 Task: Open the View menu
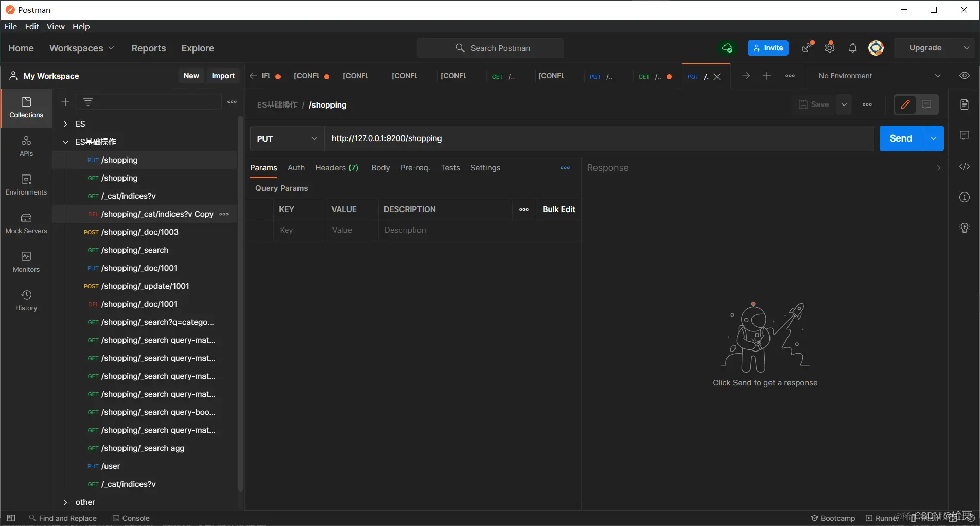56,26
